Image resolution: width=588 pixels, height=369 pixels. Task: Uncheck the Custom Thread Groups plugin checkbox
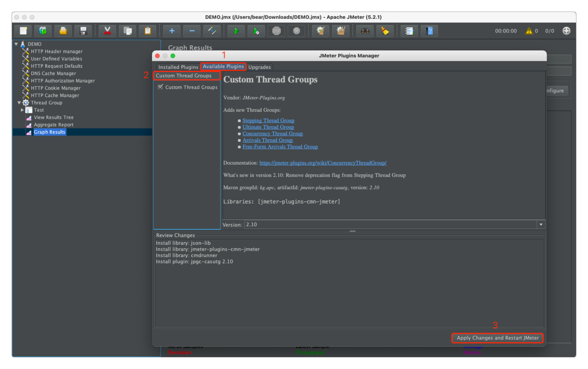[x=160, y=87]
